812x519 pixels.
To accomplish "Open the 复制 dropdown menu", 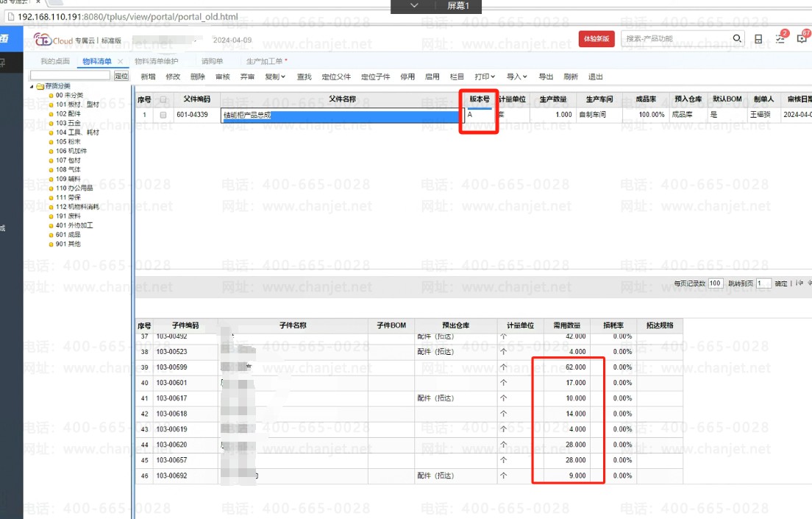I will [274, 77].
